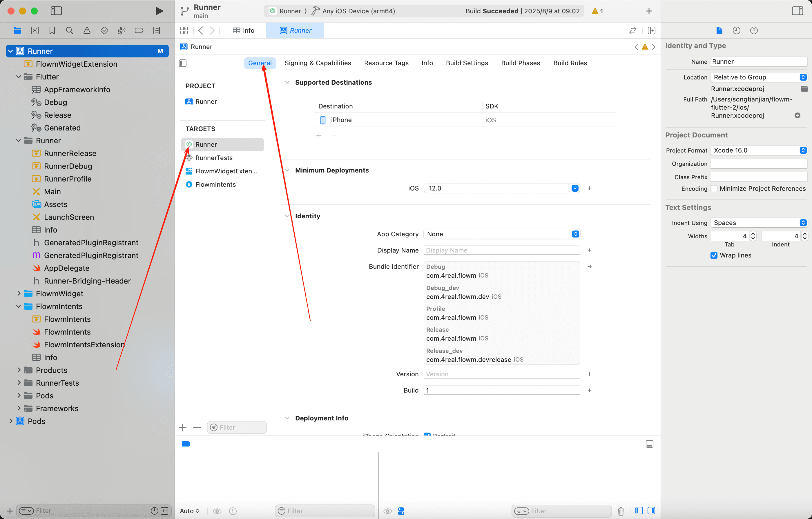Open the Build Settings tab
The width and height of the screenshot is (812, 519).
point(467,63)
